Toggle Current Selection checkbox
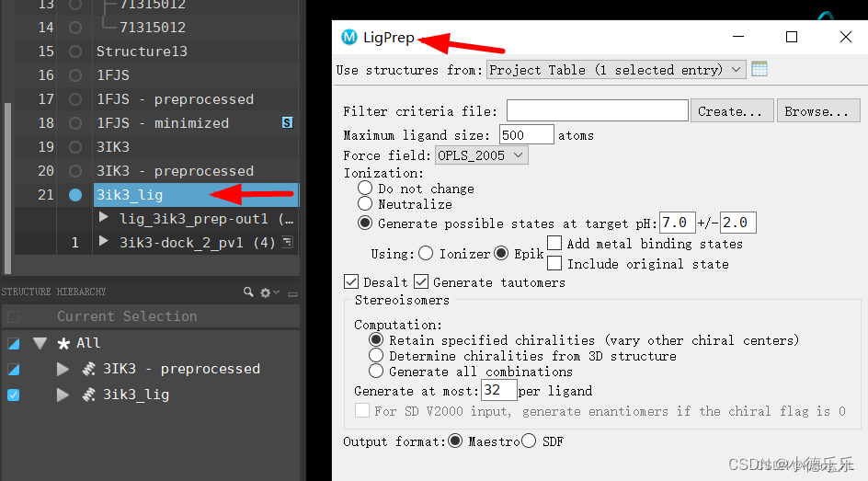This screenshot has height=481, width=868. tap(13, 316)
